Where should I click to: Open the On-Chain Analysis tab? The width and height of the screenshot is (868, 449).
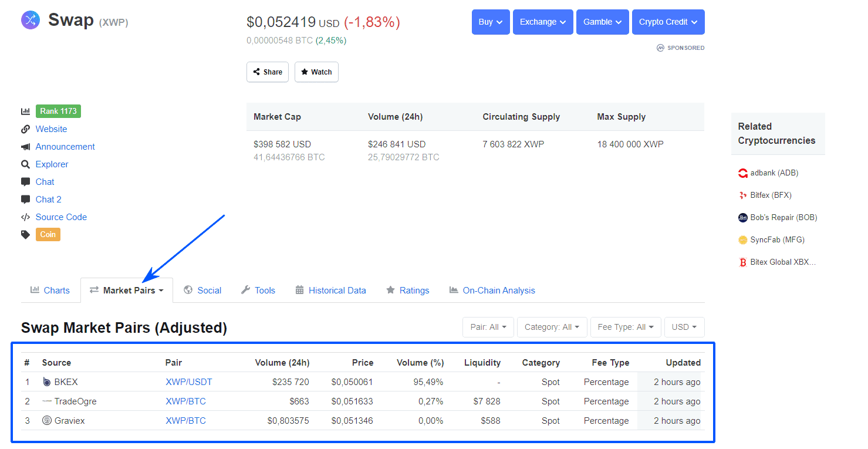tap(492, 291)
